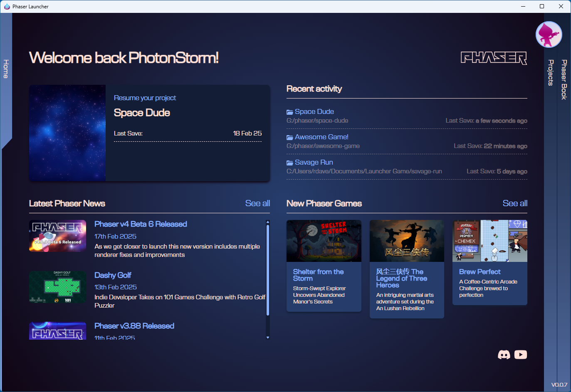Click the folder icon beside Awesome Game!
571x392 pixels.
click(x=290, y=137)
